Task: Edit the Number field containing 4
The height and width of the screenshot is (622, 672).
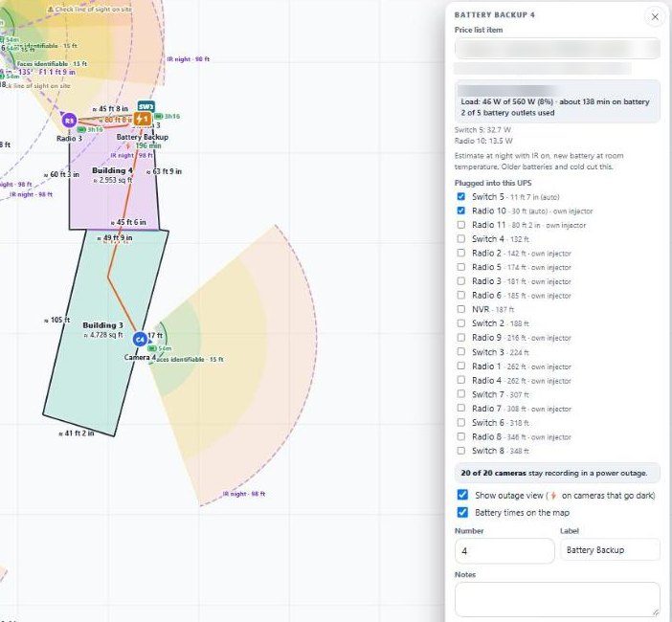Action: 504,551
